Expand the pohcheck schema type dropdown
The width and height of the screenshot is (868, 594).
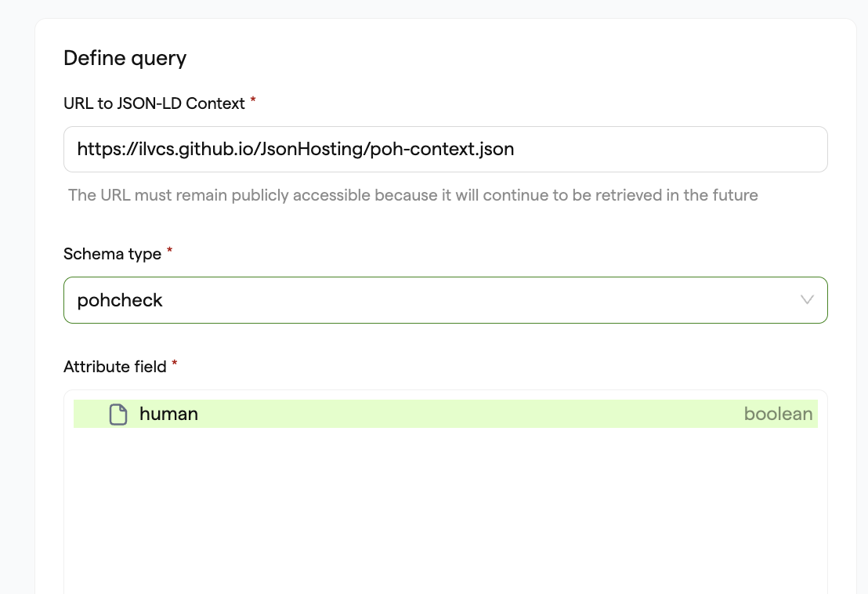coord(446,300)
